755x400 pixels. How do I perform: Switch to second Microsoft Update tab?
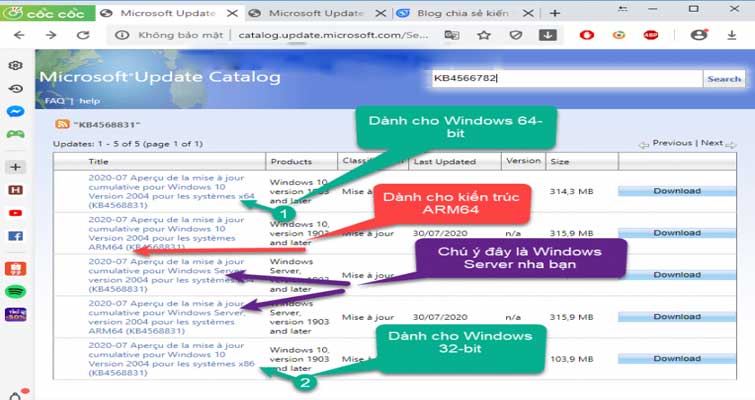tap(315, 13)
